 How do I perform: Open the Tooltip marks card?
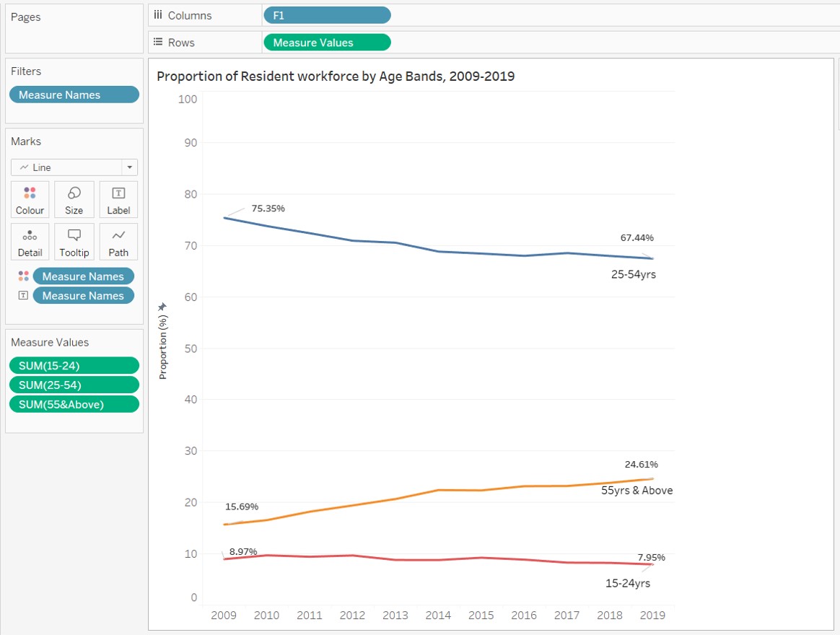[74, 242]
